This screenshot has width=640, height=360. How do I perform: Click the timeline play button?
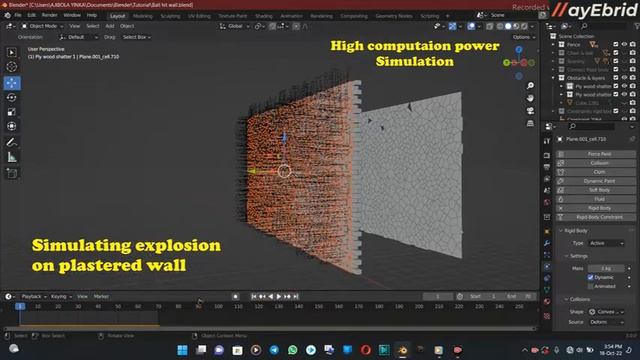279,296
